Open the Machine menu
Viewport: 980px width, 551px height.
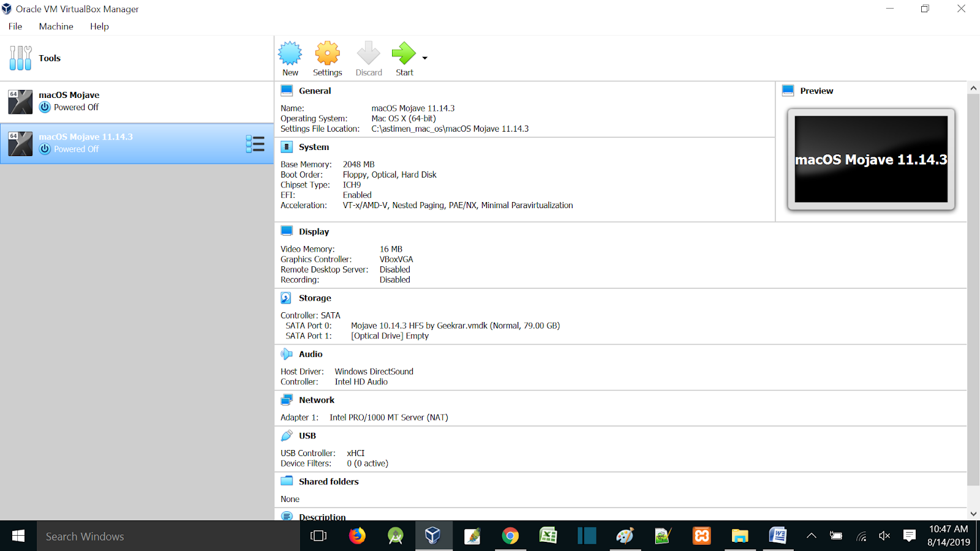56,26
